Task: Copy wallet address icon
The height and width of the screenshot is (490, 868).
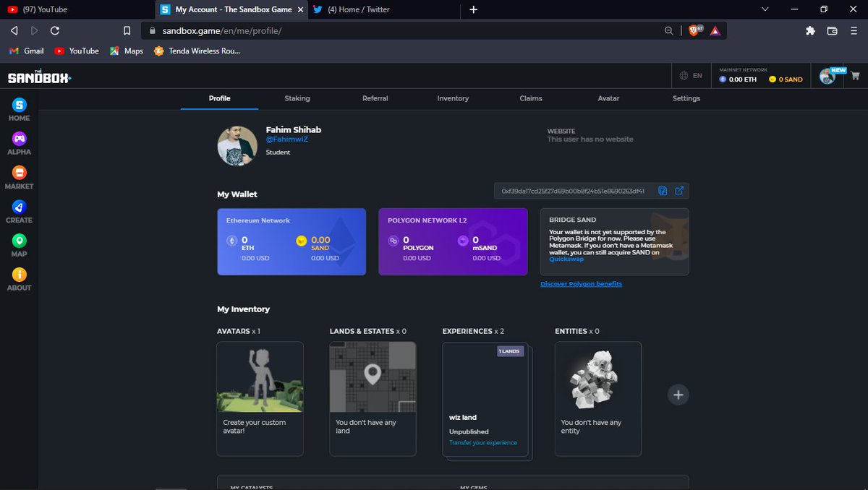Action: (663, 191)
